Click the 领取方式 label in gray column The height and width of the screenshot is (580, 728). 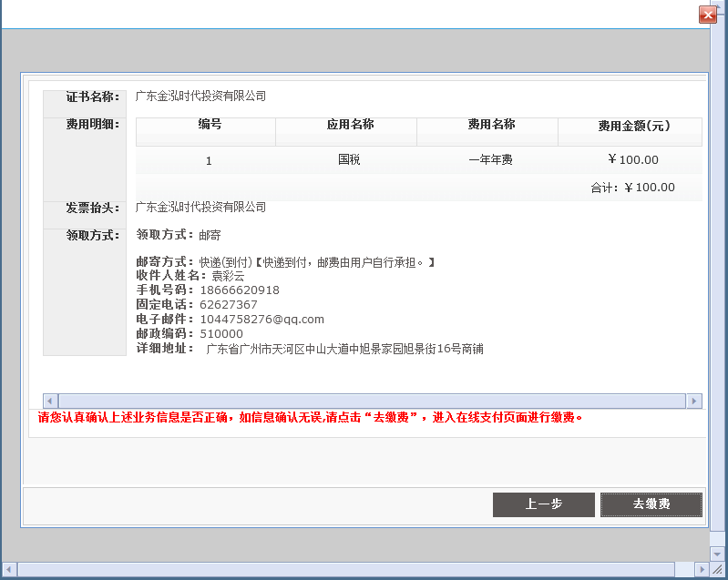coord(92,235)
